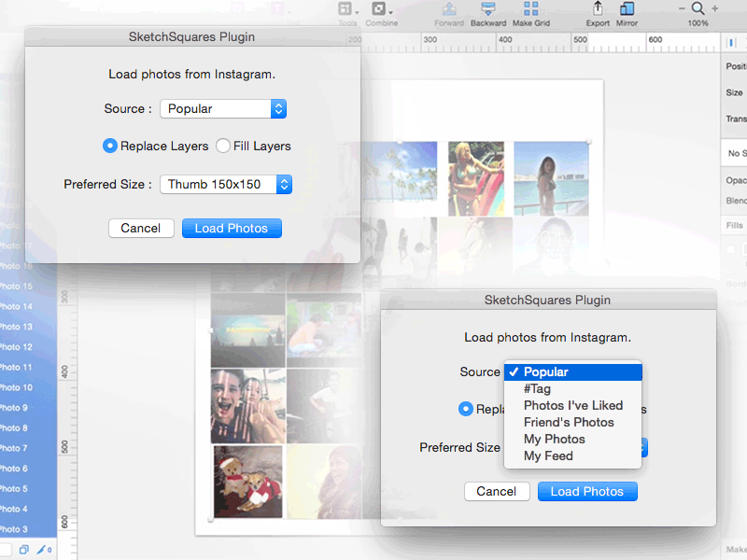
Task: Choose My Feed source
Action: [x=573, y=455]
